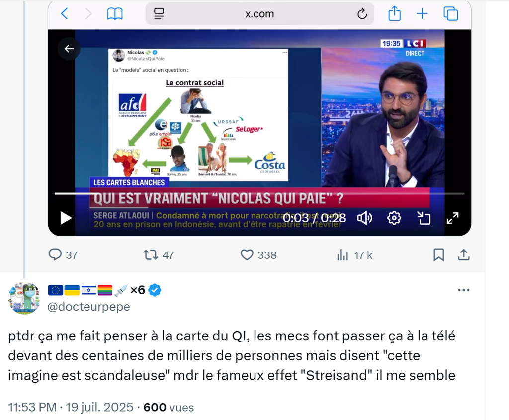
Task: Play the LCI video clip
Action: pyautogui.click(x=66, y=218)
